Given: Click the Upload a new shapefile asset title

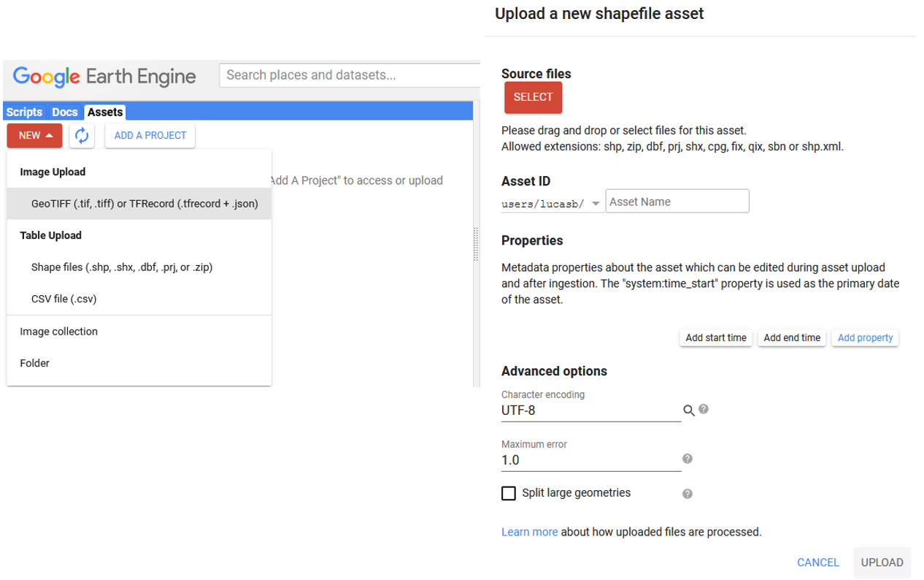Looking at the screenshot, I should tap(599, 13).
